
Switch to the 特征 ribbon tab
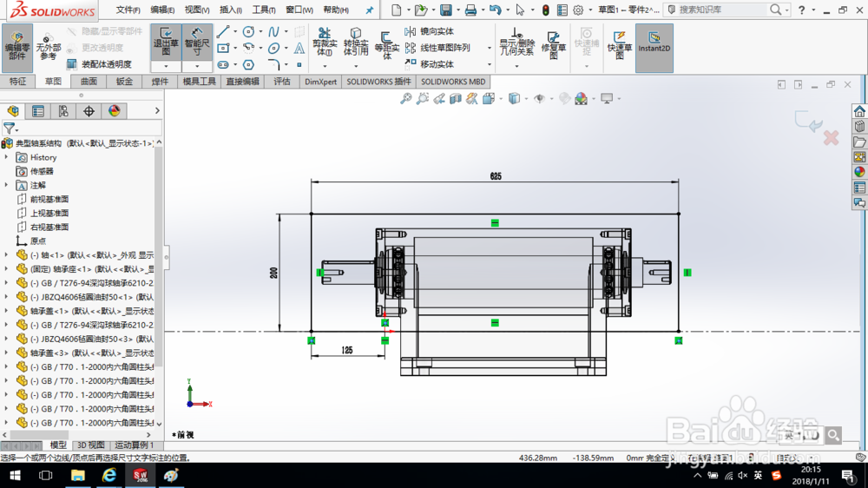pyautogui.click(x=17, y=82)
